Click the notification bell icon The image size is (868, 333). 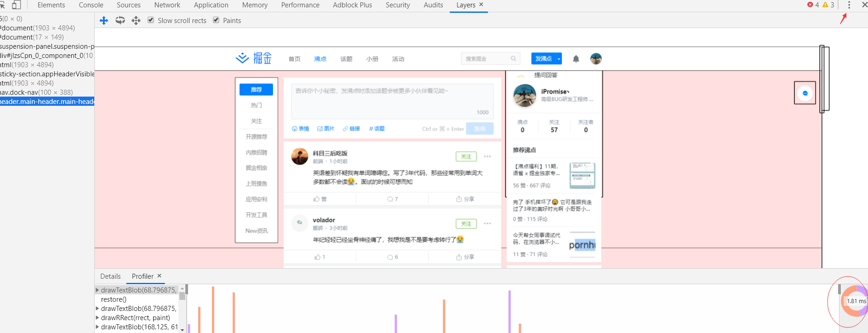pos(576,59)
